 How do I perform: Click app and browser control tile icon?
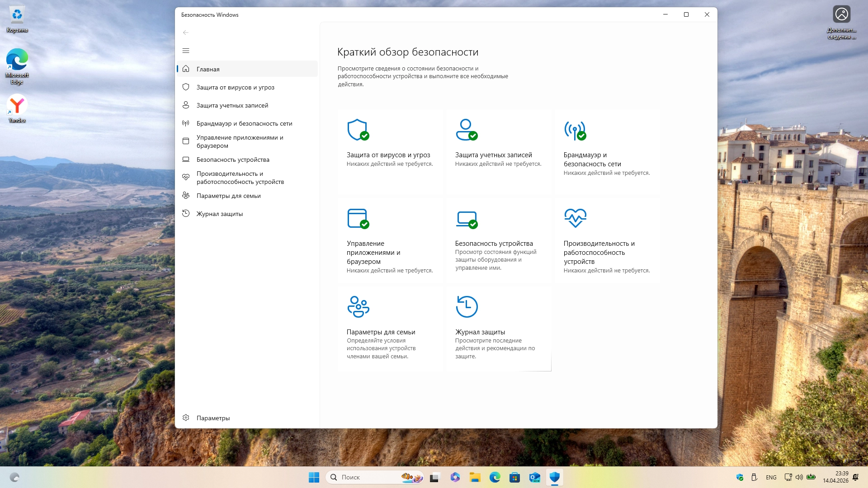(x=358, y=218)
